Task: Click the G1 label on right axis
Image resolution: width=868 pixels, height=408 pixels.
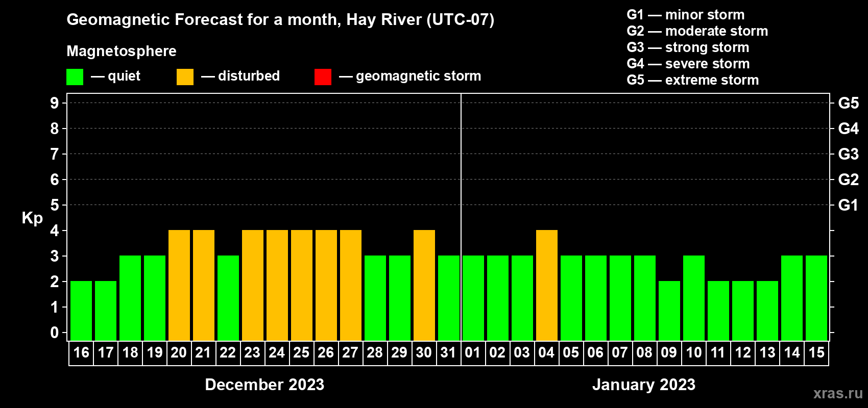Action: click(849, 205)
